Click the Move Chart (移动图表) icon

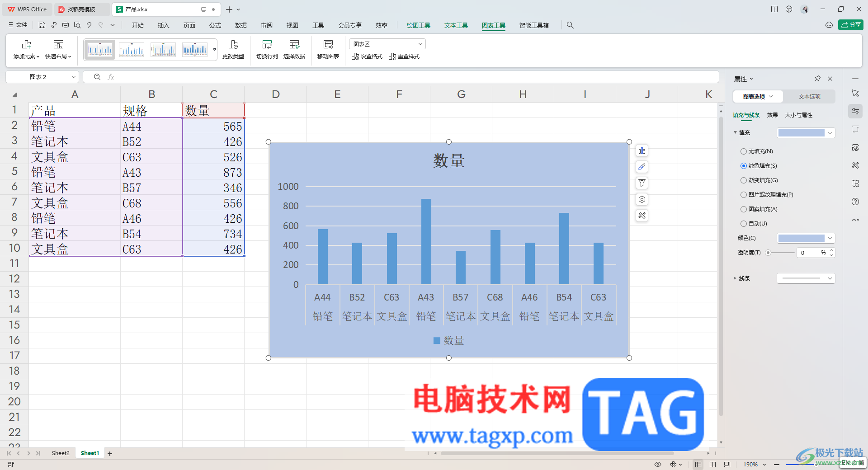coord(328,45)
